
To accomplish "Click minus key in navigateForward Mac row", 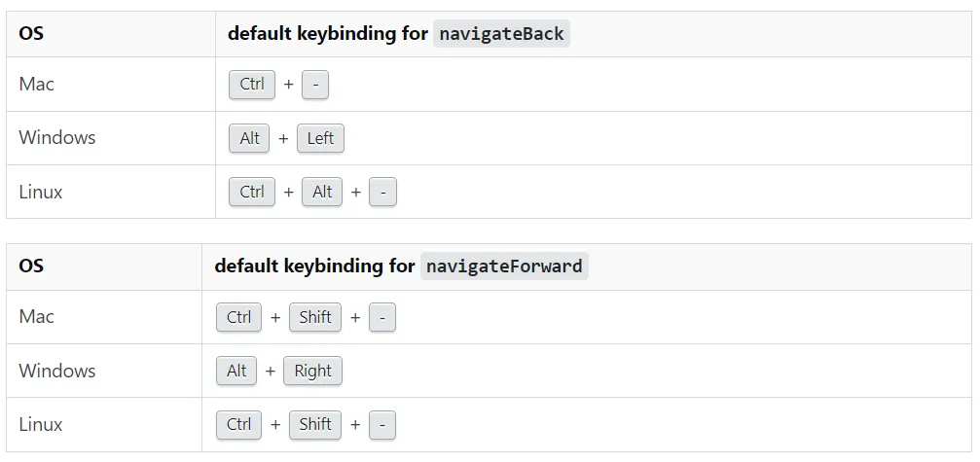I will (x=382, y=317).
